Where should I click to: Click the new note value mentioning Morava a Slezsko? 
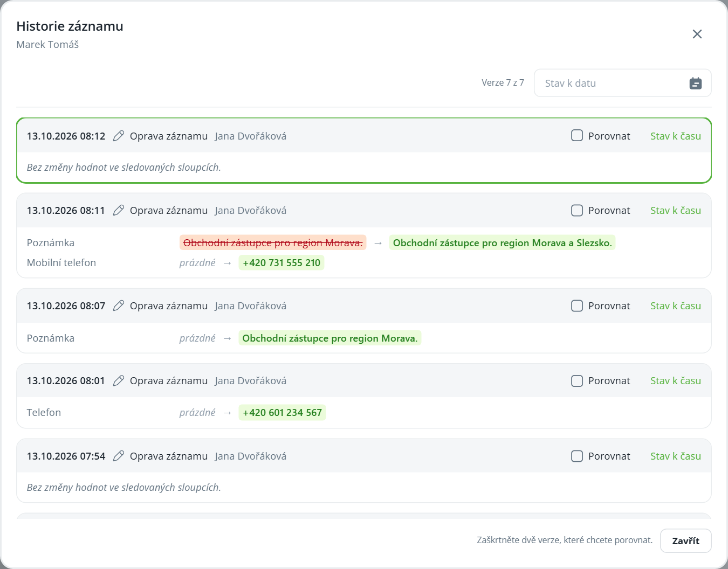coord(502,242)
